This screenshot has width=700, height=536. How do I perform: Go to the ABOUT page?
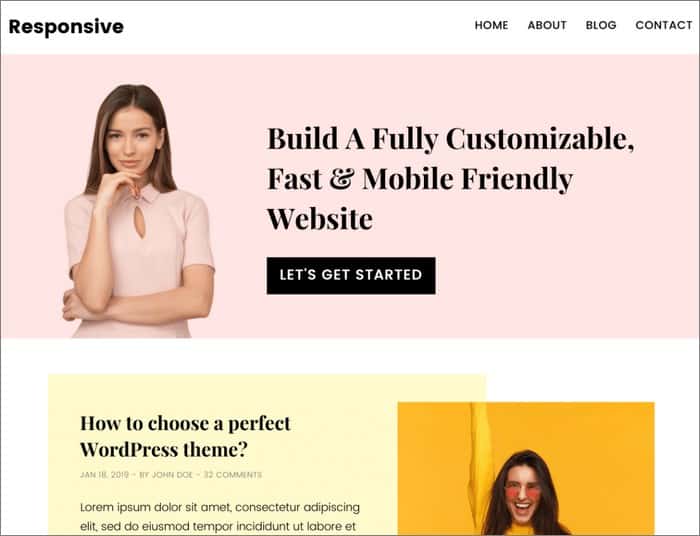(547, 25)
